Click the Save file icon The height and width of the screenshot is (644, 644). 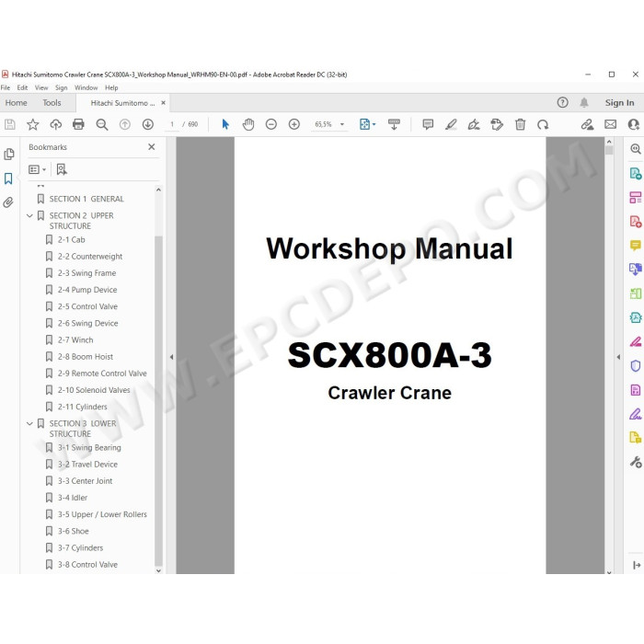pos(10,124)
